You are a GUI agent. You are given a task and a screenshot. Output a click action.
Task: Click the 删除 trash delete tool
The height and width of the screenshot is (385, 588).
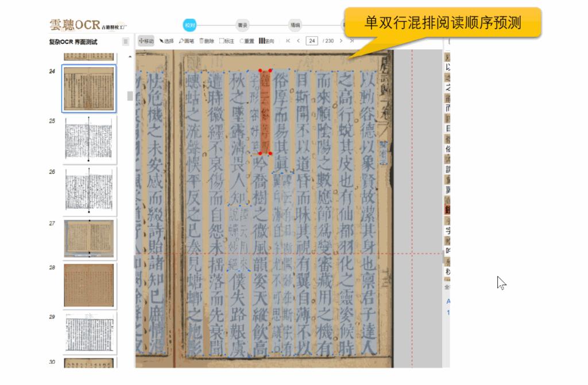pyautogui.click(x=206, y=41)
